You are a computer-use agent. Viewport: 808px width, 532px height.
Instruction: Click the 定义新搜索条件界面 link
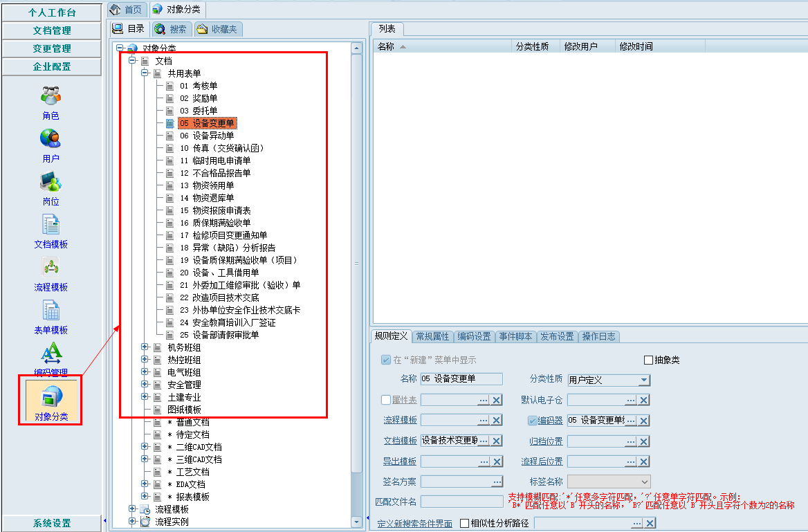coord(414,524)
